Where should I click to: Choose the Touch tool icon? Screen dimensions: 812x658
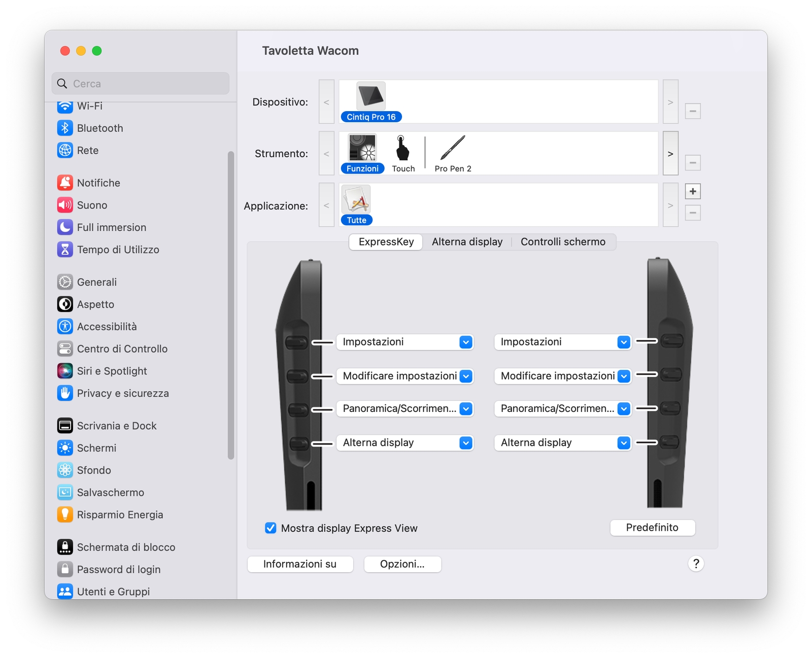point(403,154)
